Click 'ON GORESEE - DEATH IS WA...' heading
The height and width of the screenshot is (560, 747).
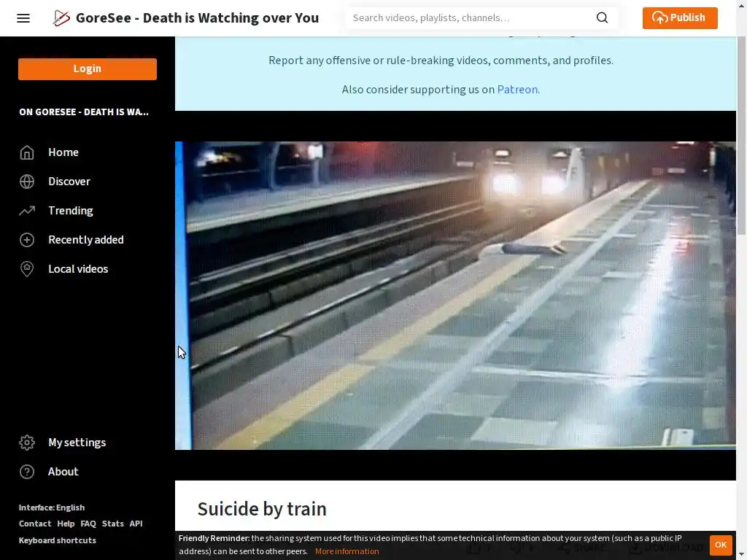84,112
